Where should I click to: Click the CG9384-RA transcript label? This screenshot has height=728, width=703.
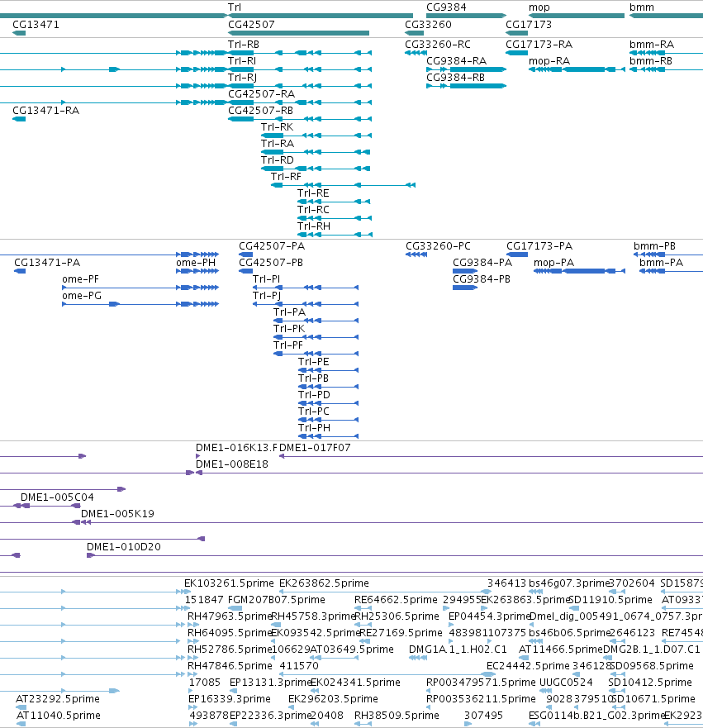tap(456, 61)
